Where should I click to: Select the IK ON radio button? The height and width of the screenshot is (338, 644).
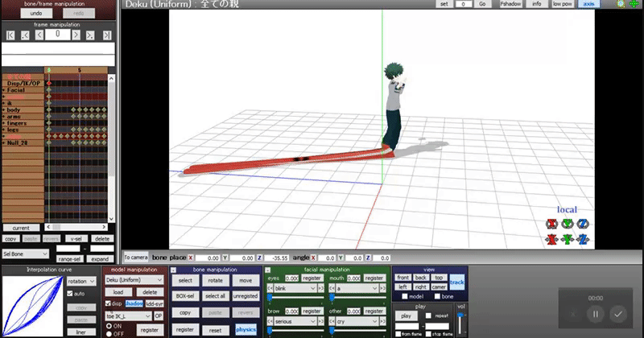(x=109, y=326)
